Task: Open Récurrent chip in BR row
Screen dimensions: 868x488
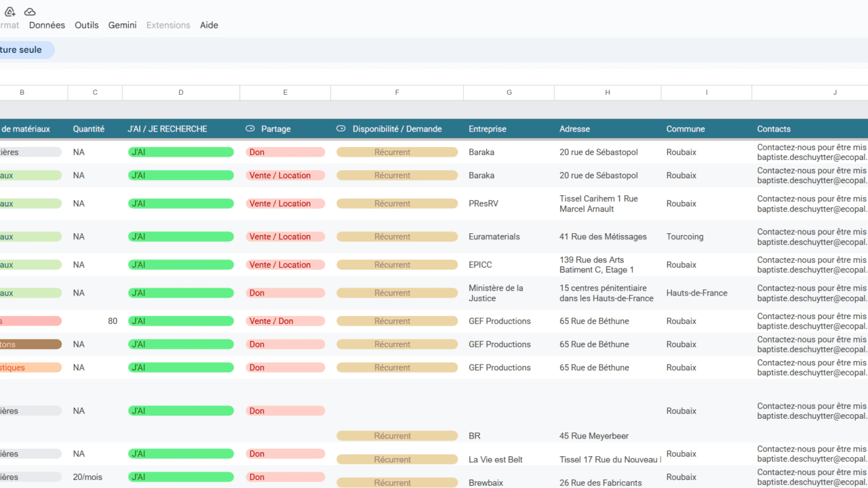Action: pyautogui.click(x=397, y=436)
